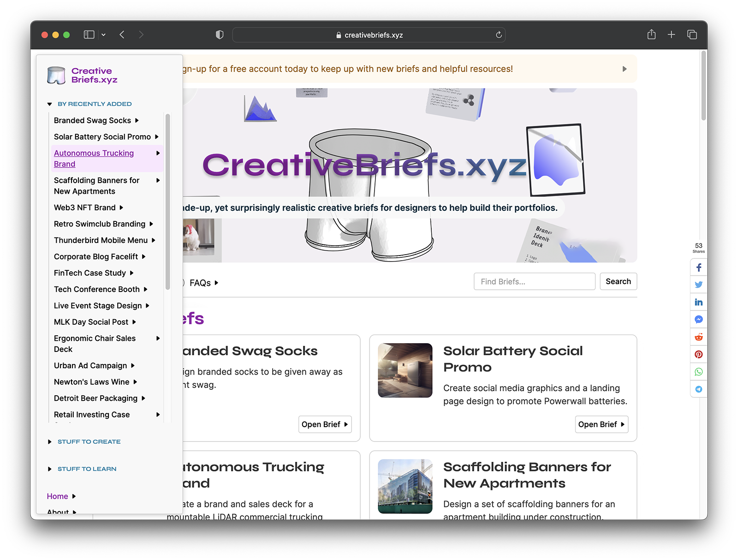Open the FAQs dropdown
This screenshot has height=560, width=738.
(x=204, y=283)
